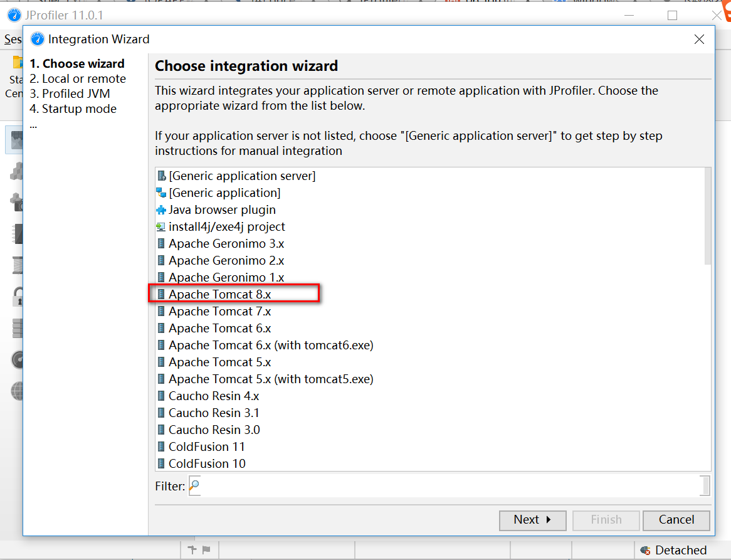Viewport: 731px width, 560px height.
Task: Minimize the JProfiler main window
Action: pos(629,16)
